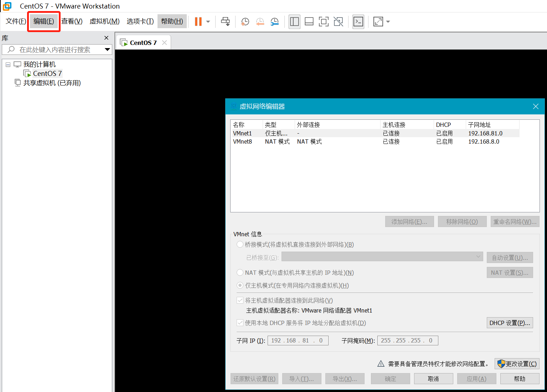
Task: Close the library panel with X
Action: pyautogui.click(x=106, y=38)
